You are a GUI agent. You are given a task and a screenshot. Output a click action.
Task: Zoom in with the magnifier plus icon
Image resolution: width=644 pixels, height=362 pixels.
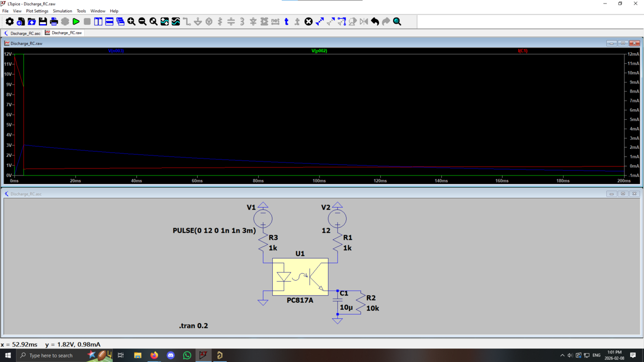click(x=131, y=22)
